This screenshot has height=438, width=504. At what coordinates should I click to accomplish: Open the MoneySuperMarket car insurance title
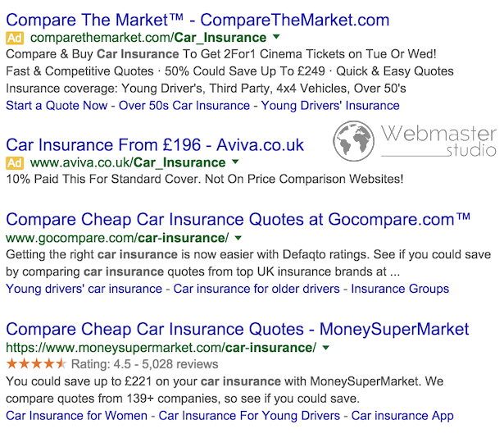(238, 329)
